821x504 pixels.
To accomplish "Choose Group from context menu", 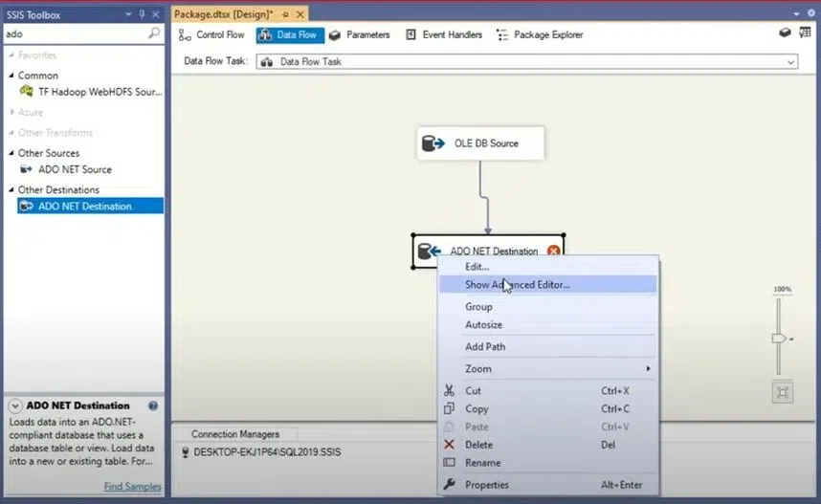I will point(547,306).
